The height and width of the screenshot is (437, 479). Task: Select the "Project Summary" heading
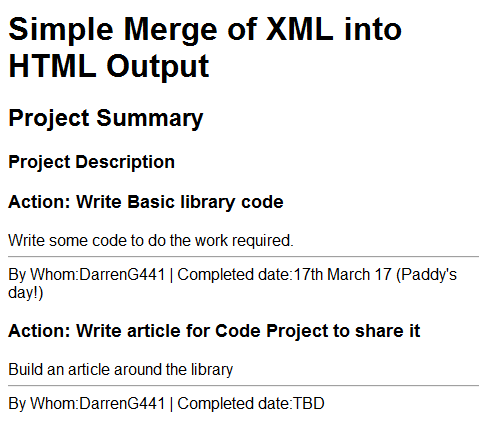[x=106, y=119]
